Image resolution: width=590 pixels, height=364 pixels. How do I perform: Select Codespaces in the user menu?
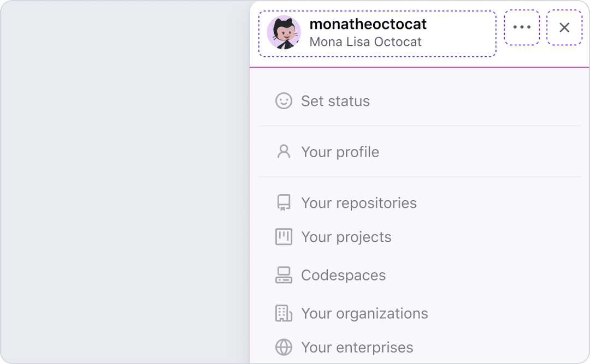point(343,275)
